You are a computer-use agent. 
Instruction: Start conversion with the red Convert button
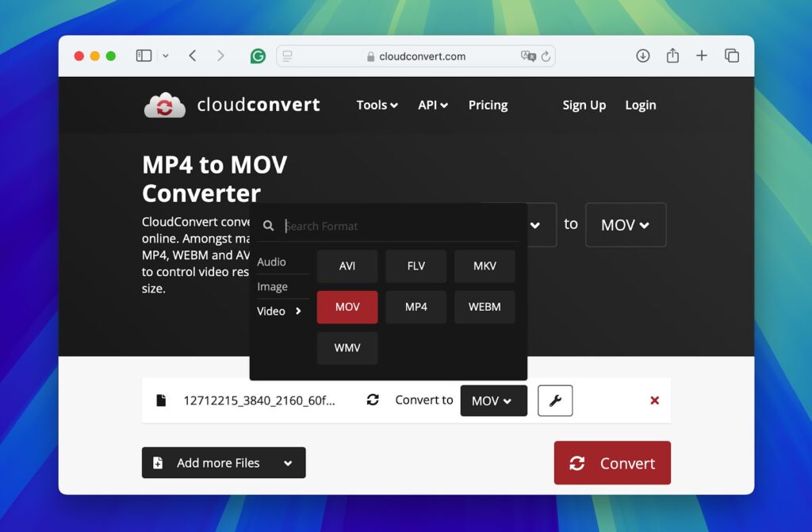[612, 463]
